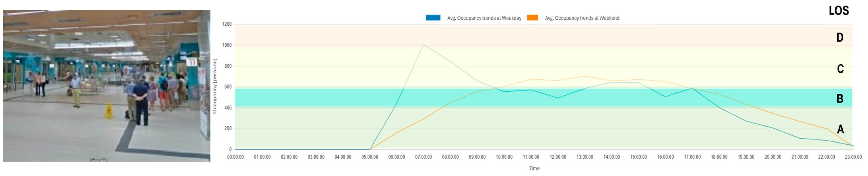Click the weekend peak point at 13:00
Screen dimensions: 868x176
click(x=585, y=76)
